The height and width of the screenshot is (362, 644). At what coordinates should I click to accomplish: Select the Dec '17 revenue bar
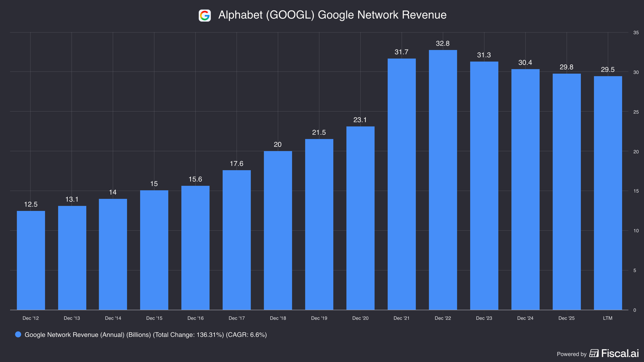tap(236, 240)
